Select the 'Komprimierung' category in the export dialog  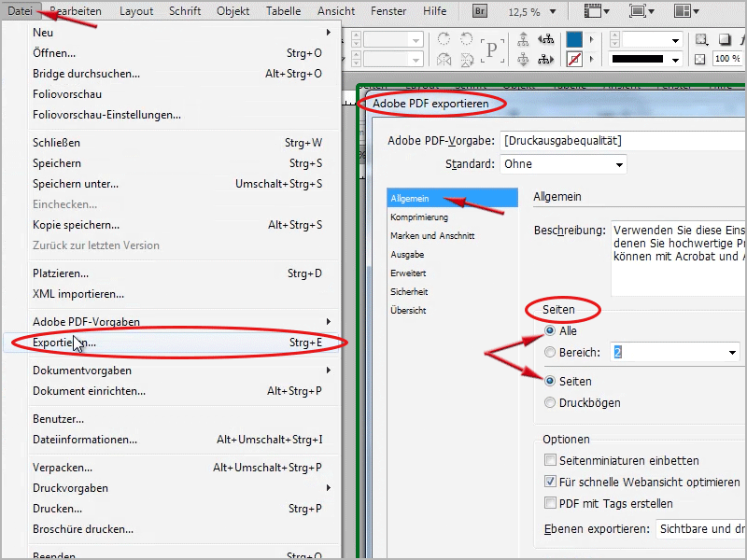coord(419,217)
